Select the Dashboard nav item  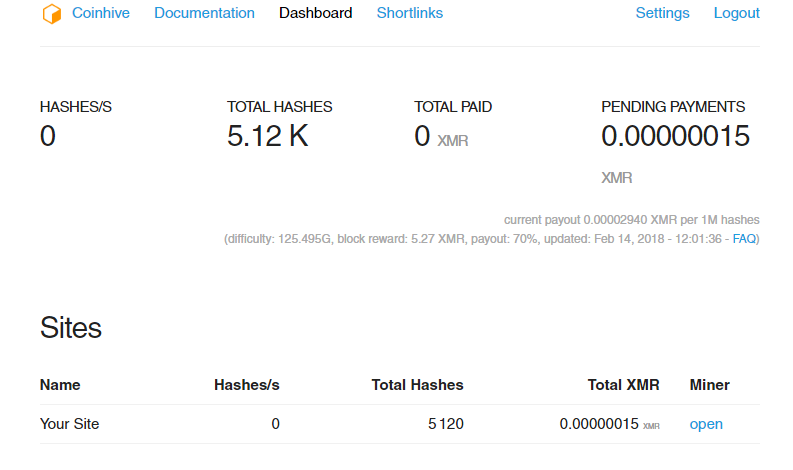tap(315, 13)
